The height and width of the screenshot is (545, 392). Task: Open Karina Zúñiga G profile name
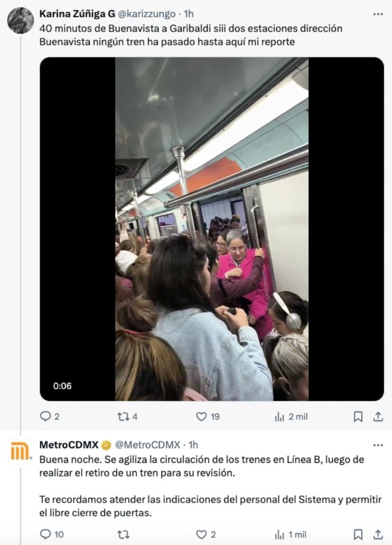pos(77,14)
